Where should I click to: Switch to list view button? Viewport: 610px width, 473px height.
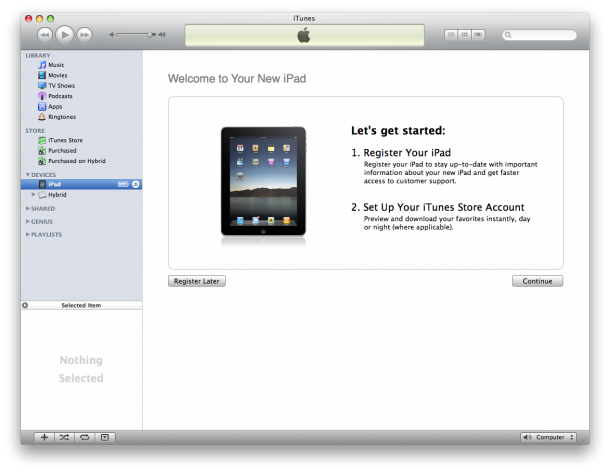(451, 35)
